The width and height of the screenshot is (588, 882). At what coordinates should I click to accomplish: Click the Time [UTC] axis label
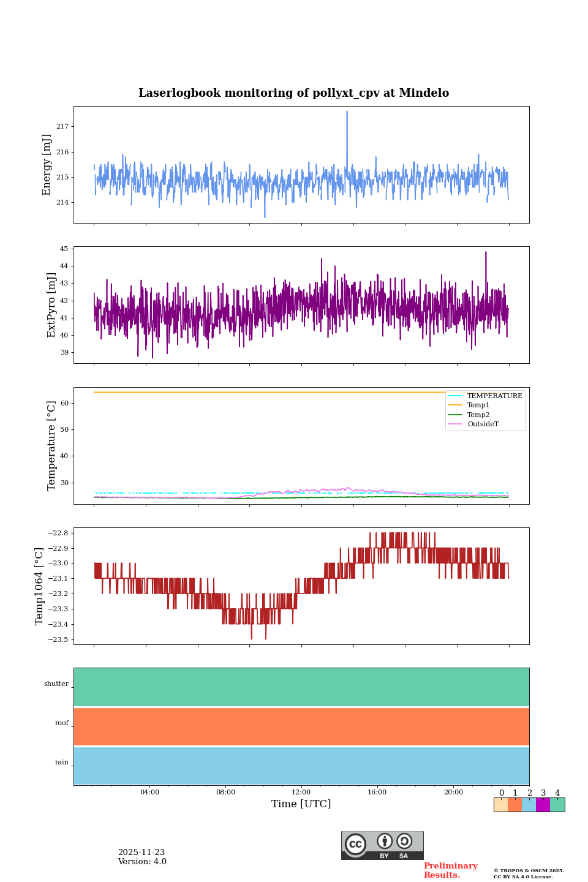(301, 804)
